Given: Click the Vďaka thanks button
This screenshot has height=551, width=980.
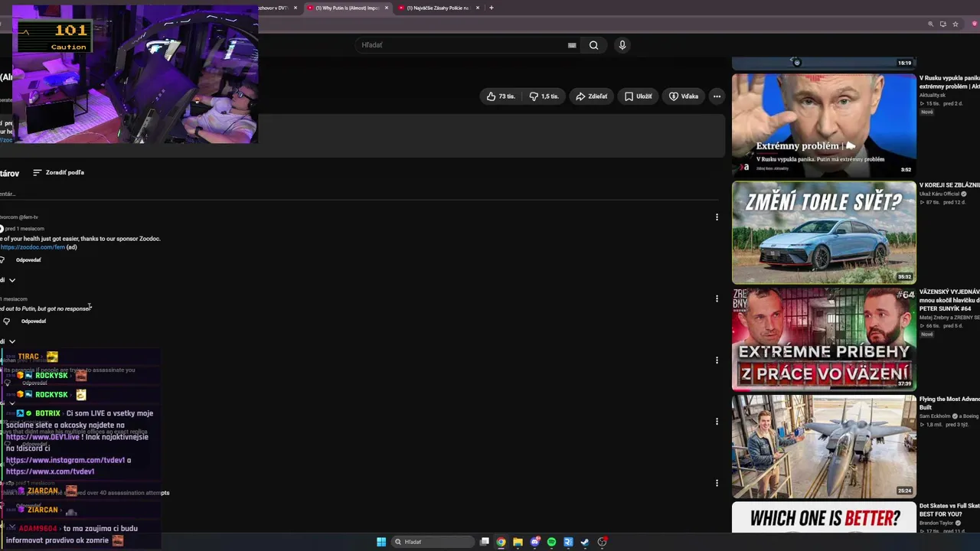Looking at the screenshot, I should click(x=684, y=96).
